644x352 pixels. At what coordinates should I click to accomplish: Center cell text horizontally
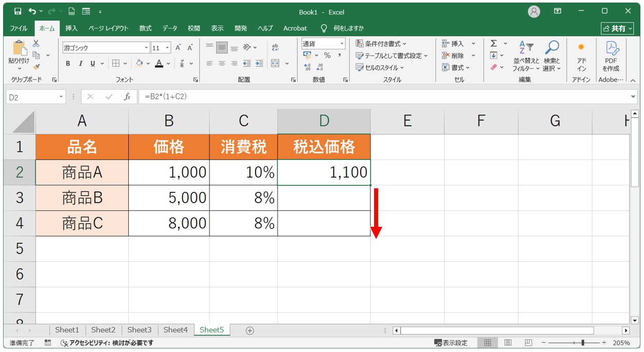[222, 64]
